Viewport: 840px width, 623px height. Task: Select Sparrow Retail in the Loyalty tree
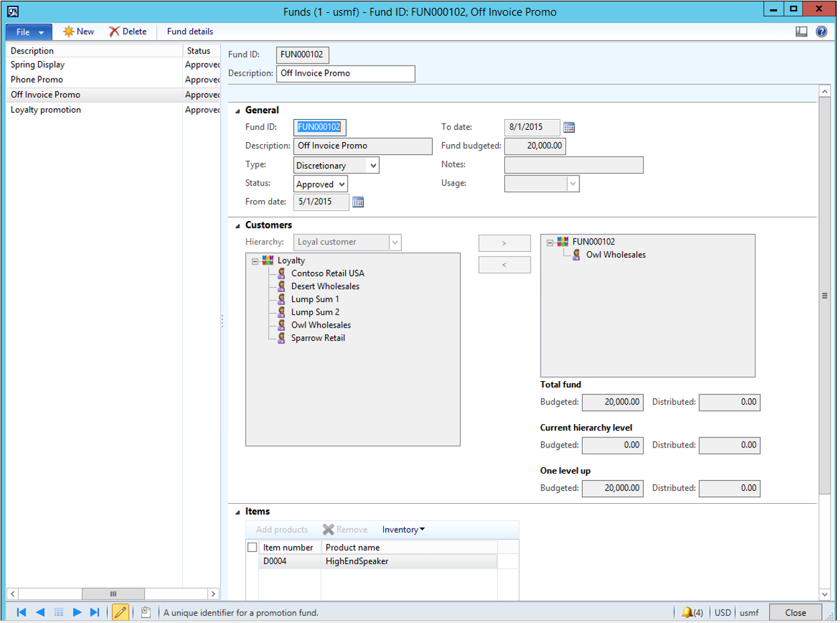[x=318, y=338]
